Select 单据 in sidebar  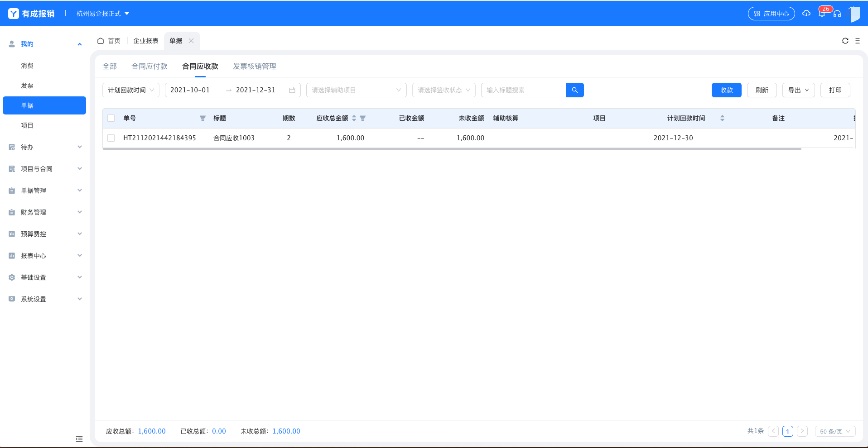point(44,105)
